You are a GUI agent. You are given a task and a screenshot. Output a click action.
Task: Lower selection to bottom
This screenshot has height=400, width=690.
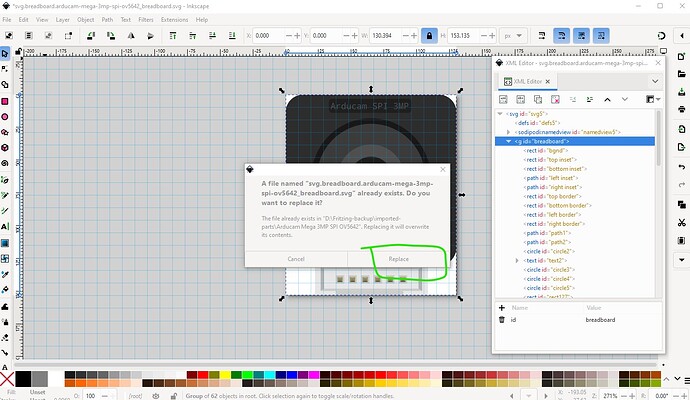(232, 36)
